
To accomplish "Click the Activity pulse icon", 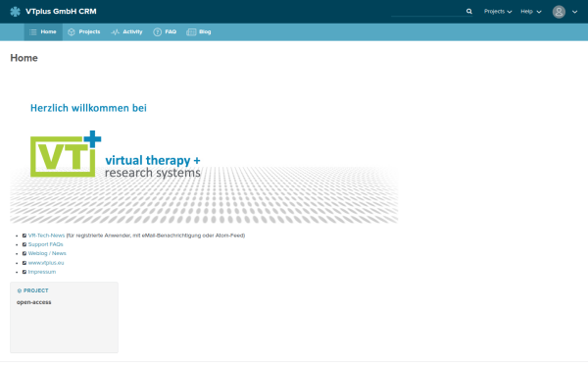I will coord(115,32).
